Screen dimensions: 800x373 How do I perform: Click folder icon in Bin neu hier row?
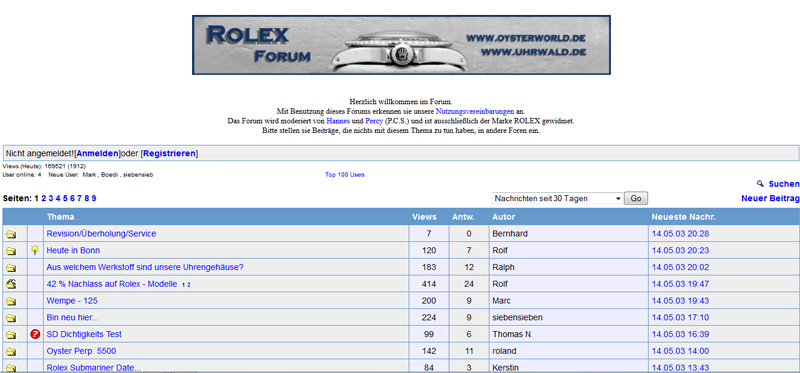tap(11, 318)
